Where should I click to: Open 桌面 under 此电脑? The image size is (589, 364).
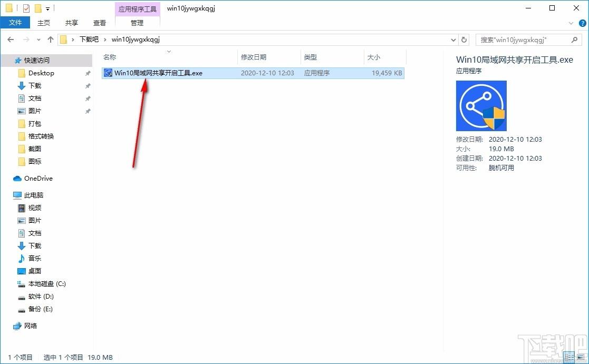pyautogui.click(x=35, y=271)
